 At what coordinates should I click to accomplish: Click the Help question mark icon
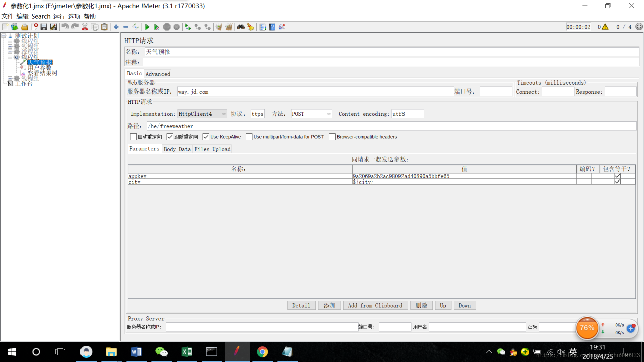click(272, 27)
